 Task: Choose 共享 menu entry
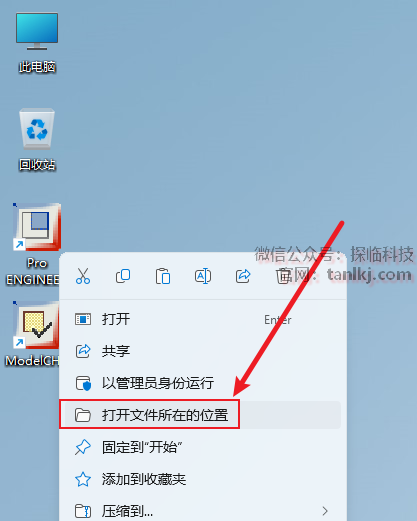tap(203, 351)
